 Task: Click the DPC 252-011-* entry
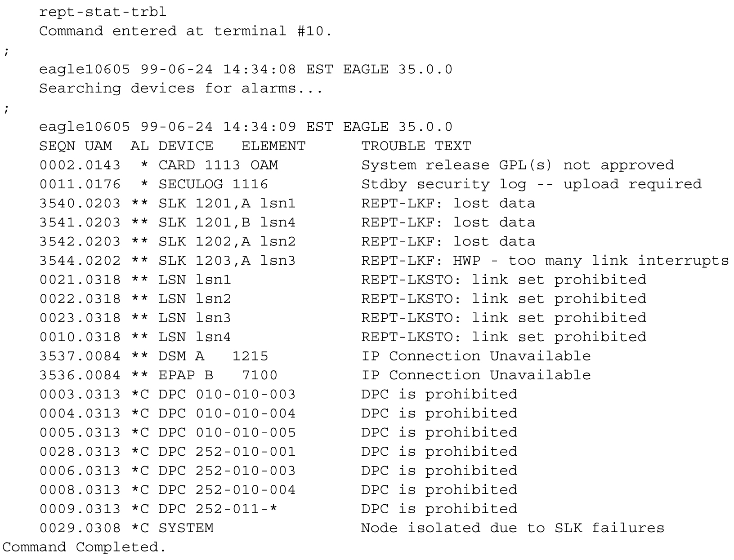pyautogui.click(x=218, y=509)
